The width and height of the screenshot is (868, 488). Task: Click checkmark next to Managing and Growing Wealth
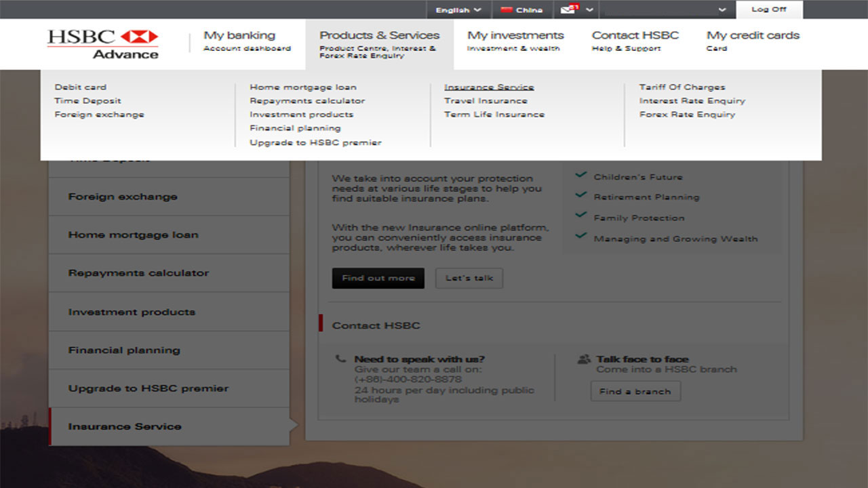[x=580, y=236]
